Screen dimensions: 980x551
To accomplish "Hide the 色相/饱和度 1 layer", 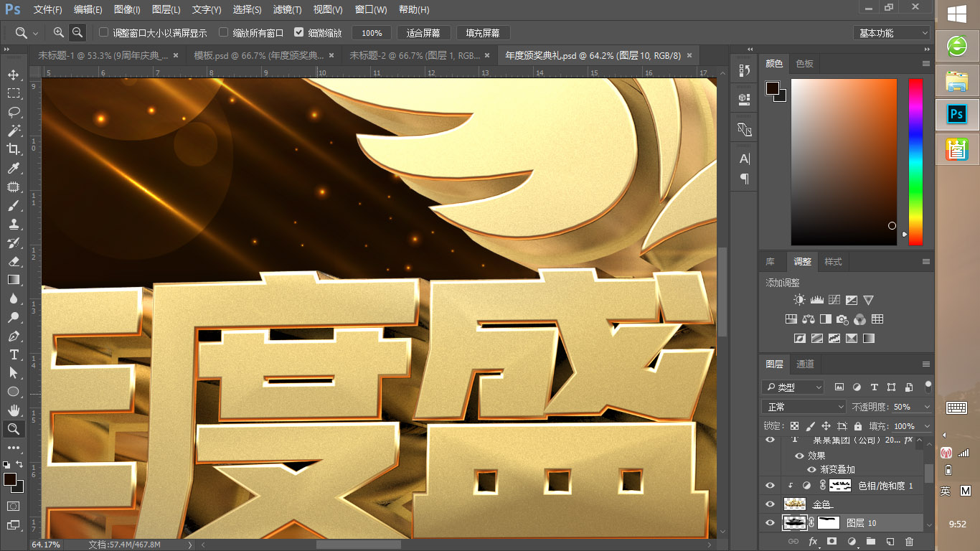I will 770,486.
